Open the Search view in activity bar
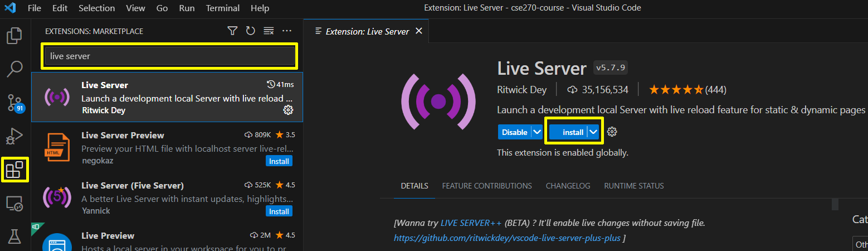Viewport: 868px width, 251px height. (14, 69)
